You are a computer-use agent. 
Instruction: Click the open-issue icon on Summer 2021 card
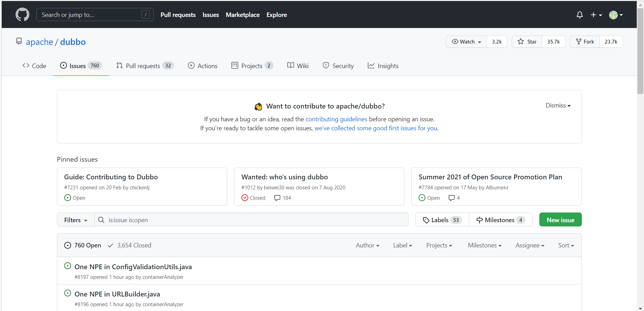(422, 198)
